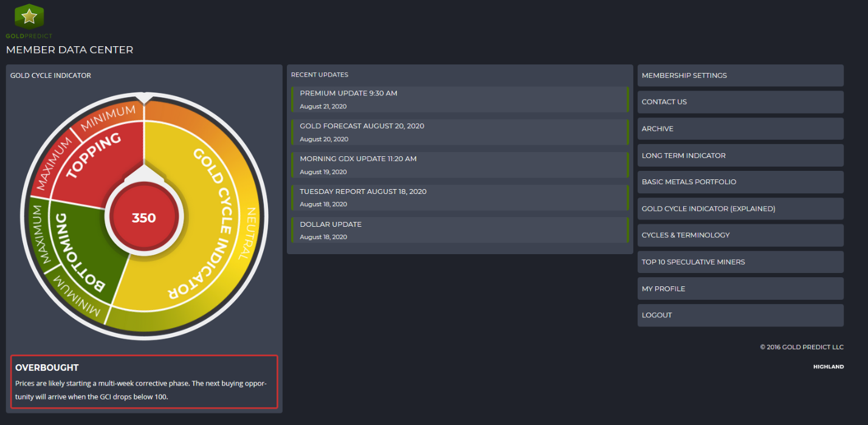Open Basic Metals Portfolio
868x425 pixels.
[740, 182]
